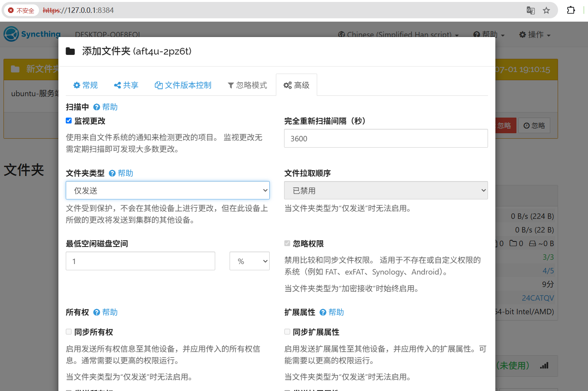Viewport: 588px width, 391px height.
Task: Click the browser translate page icon
Action: tap(531, 11)
